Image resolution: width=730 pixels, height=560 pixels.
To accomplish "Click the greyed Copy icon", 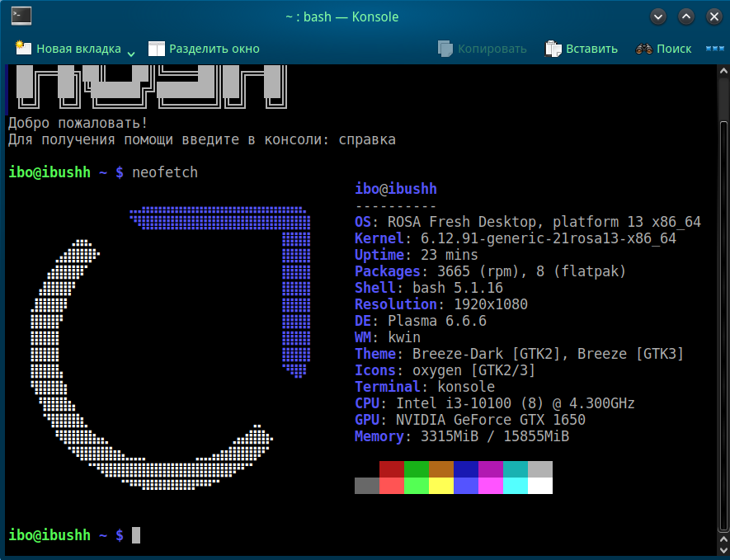I will pos(445,49).
